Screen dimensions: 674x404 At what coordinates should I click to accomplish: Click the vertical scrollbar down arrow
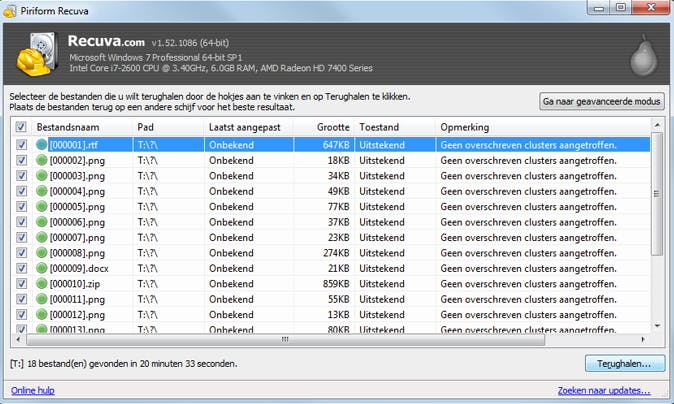[657, 326]
